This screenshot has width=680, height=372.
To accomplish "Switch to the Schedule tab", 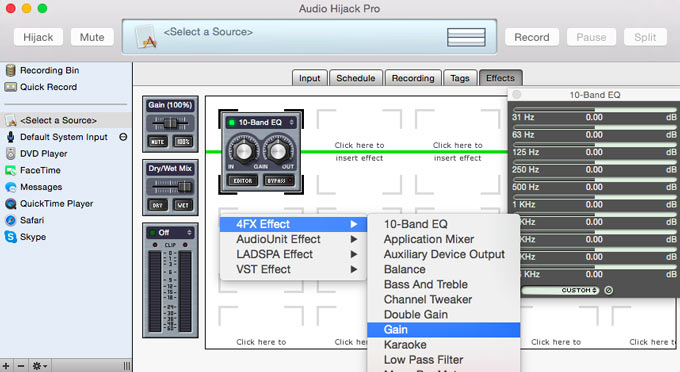I will [x=356, y=78].
